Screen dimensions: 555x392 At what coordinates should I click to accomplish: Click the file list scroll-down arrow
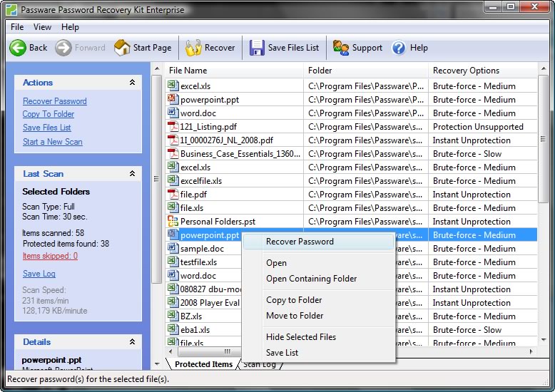(x=544, y=340)
